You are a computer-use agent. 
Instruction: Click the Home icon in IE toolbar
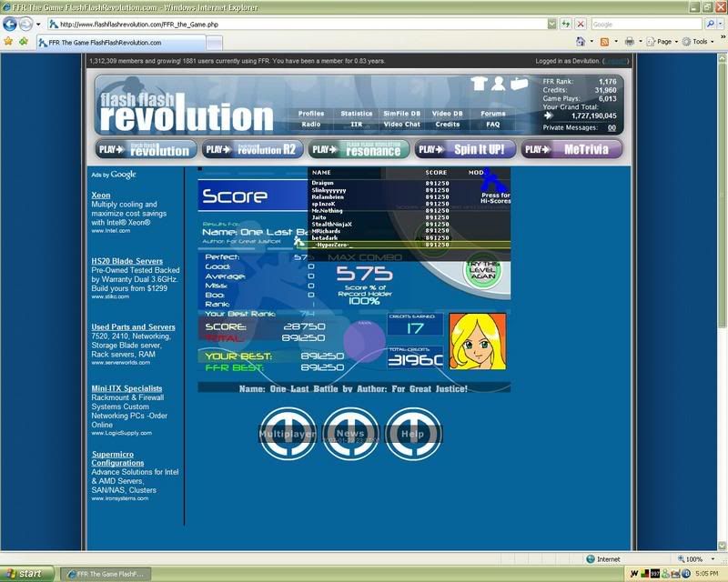click(x=580, y=42)
